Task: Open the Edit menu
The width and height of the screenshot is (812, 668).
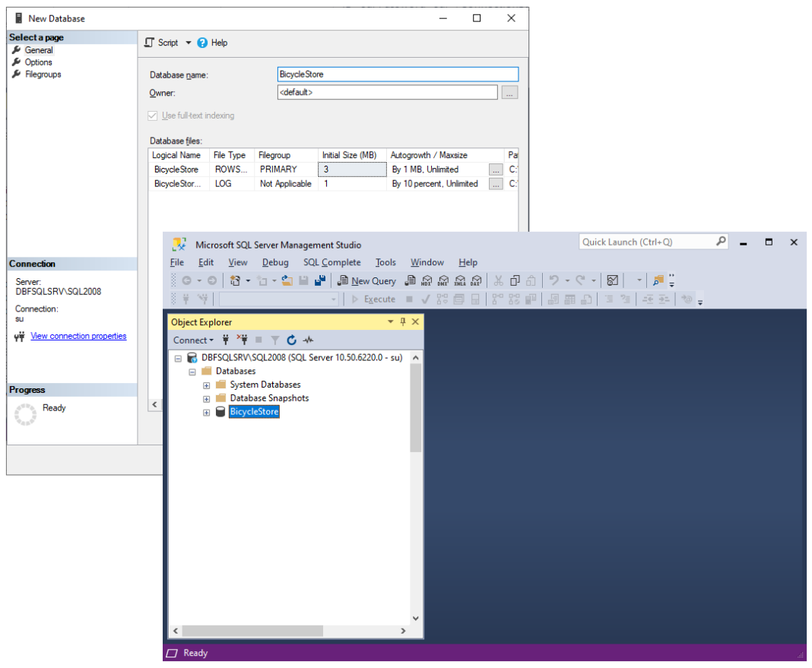Action: click(206, 262)
